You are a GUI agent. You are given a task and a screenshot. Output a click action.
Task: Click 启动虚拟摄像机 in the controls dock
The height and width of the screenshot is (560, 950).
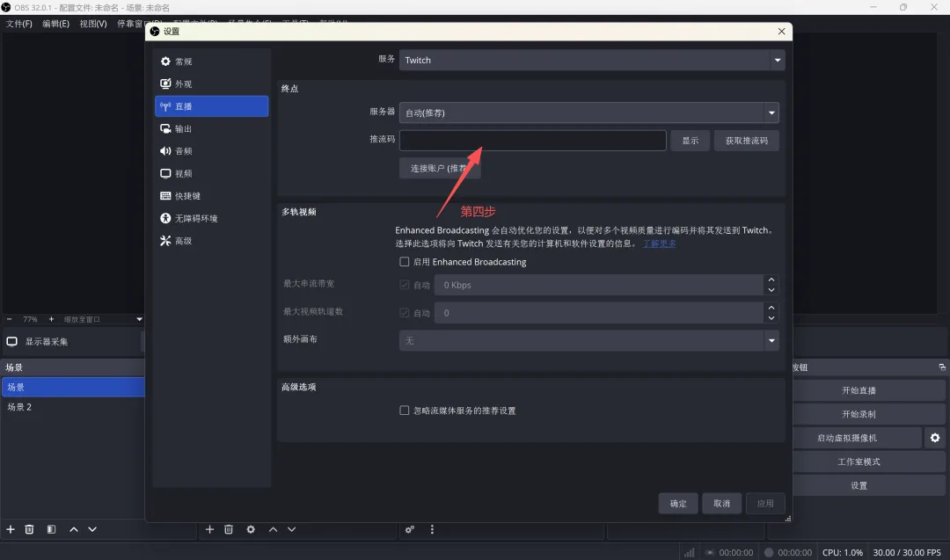tap(857, 438)
